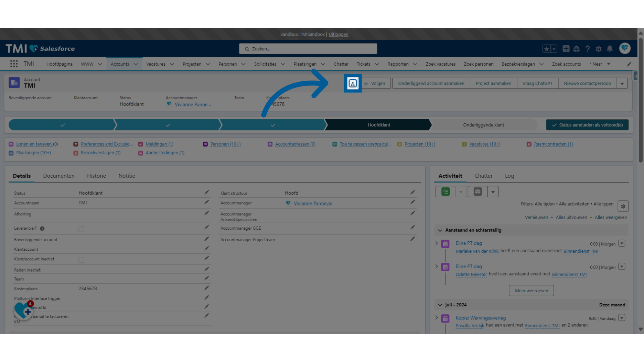Open the Setup gear icon

tap(599, 49)
